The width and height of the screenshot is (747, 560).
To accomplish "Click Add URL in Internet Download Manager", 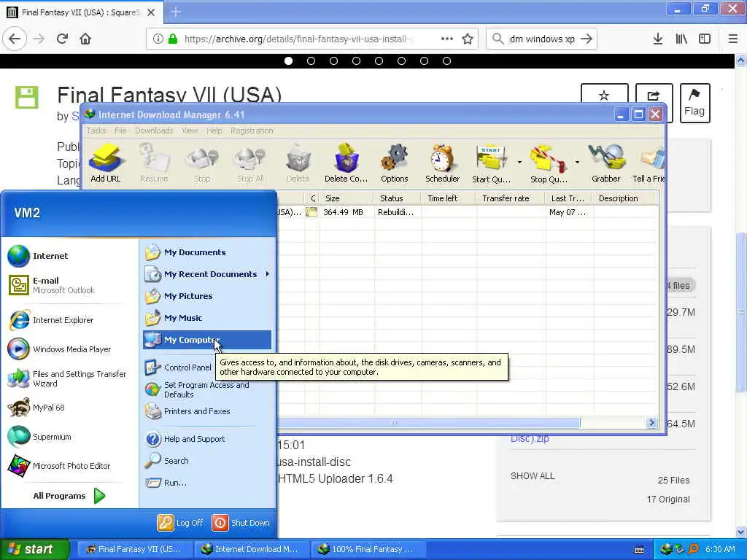I will (106, 163).
